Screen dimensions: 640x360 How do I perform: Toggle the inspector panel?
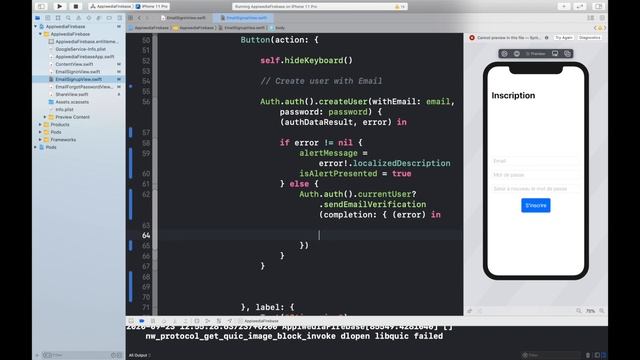pyautogui.click(x=598, y=6)
